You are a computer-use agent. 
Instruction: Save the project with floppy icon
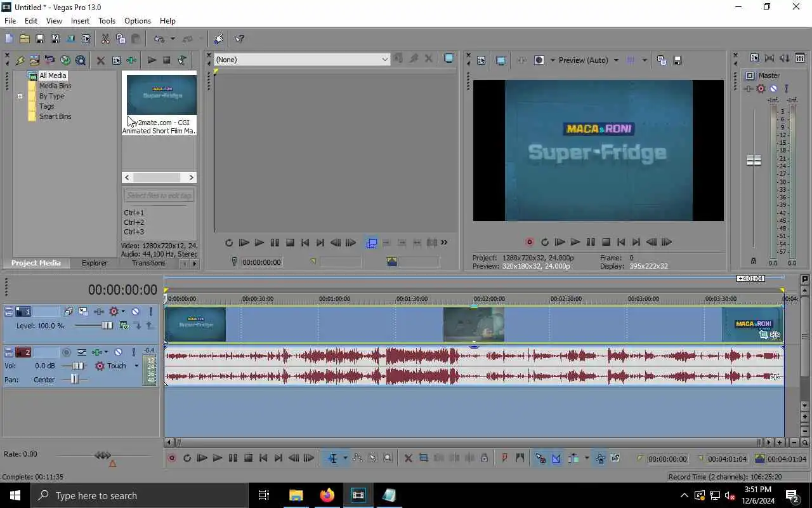(39, 39)
